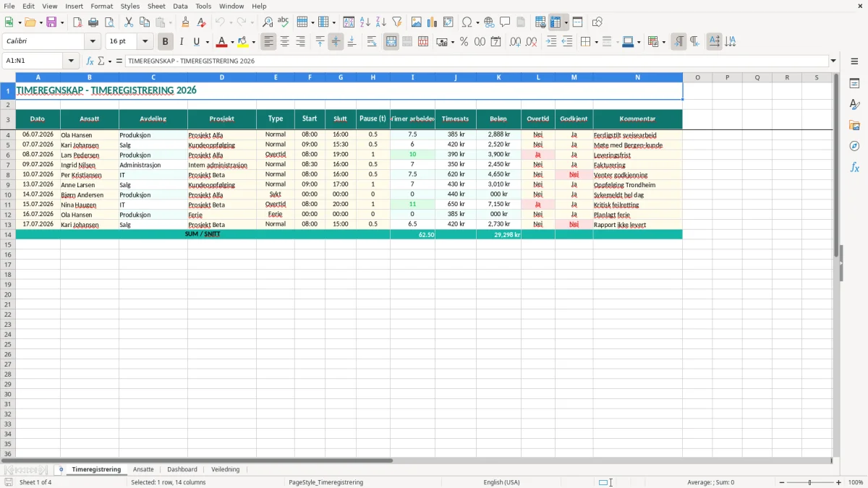Screen dimensions: 868x488
Task: Open the Borders dropdown arrow
Action: click(596, 42)
